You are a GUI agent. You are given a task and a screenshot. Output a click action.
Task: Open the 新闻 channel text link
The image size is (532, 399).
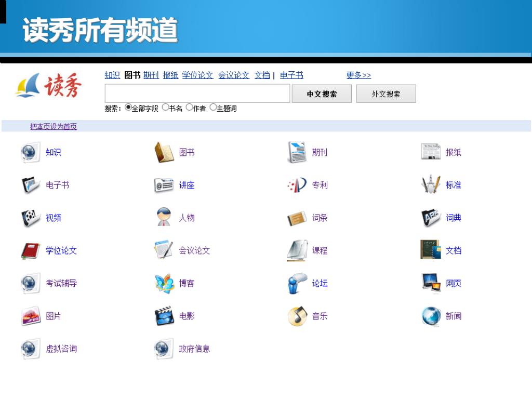(453, 316)
